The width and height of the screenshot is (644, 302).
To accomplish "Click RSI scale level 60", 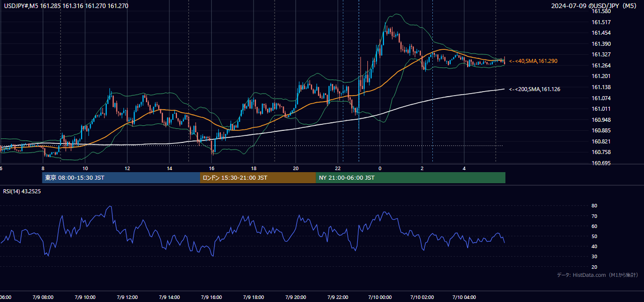I will pos(595,226).
